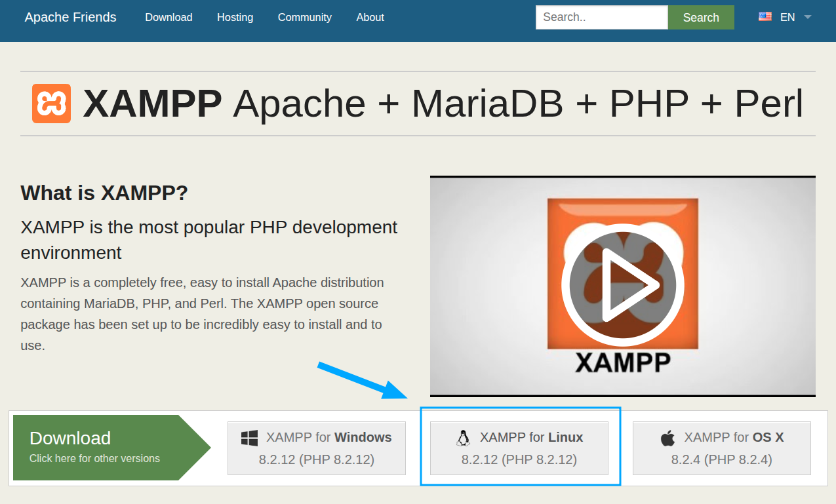Screen dimensions: 836x504
Task: Open the EN language dropdown
Action: (787, 17)
